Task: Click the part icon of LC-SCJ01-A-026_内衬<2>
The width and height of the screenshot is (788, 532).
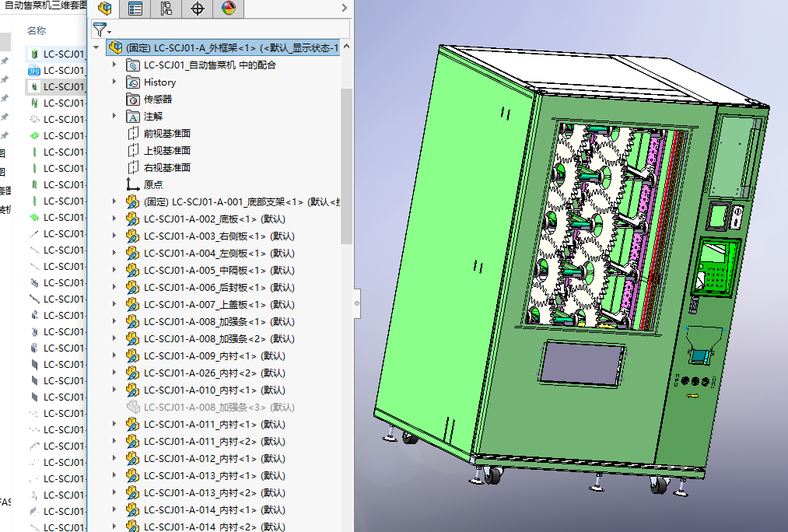Action: [133, 373]
